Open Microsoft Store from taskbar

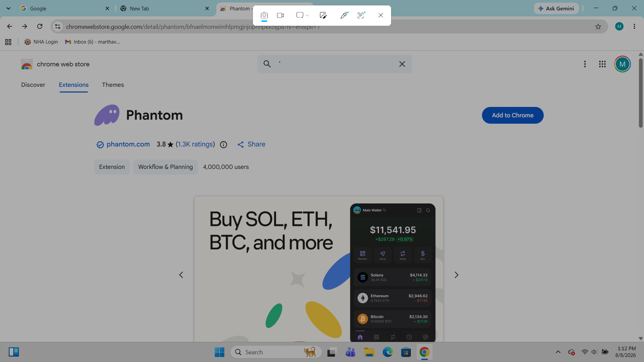coord(406,352)
